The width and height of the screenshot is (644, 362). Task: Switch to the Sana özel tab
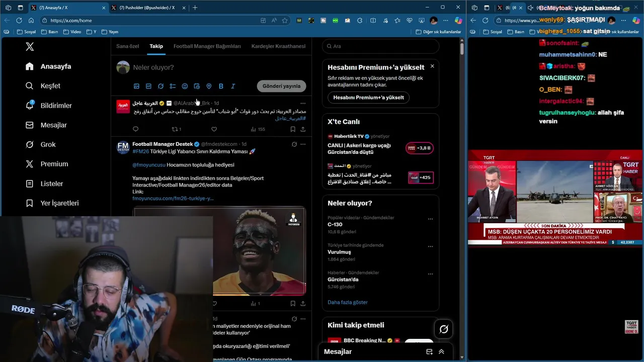(127, 46)
